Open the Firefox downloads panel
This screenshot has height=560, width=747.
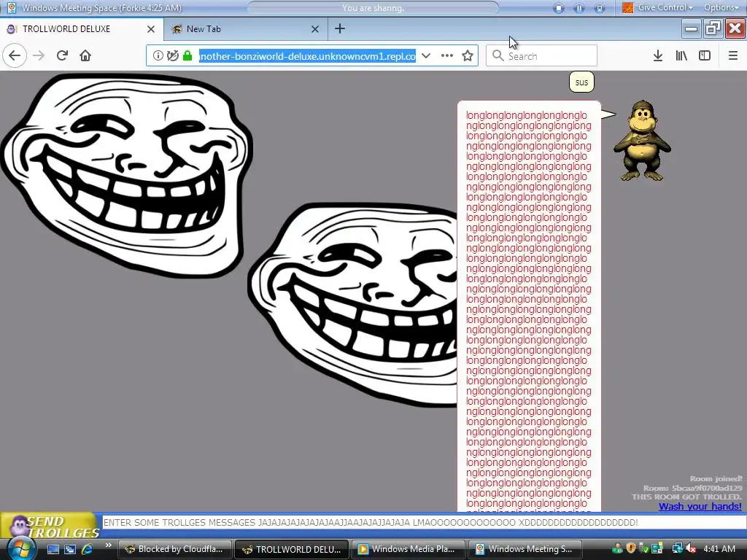tap(658, 55)
